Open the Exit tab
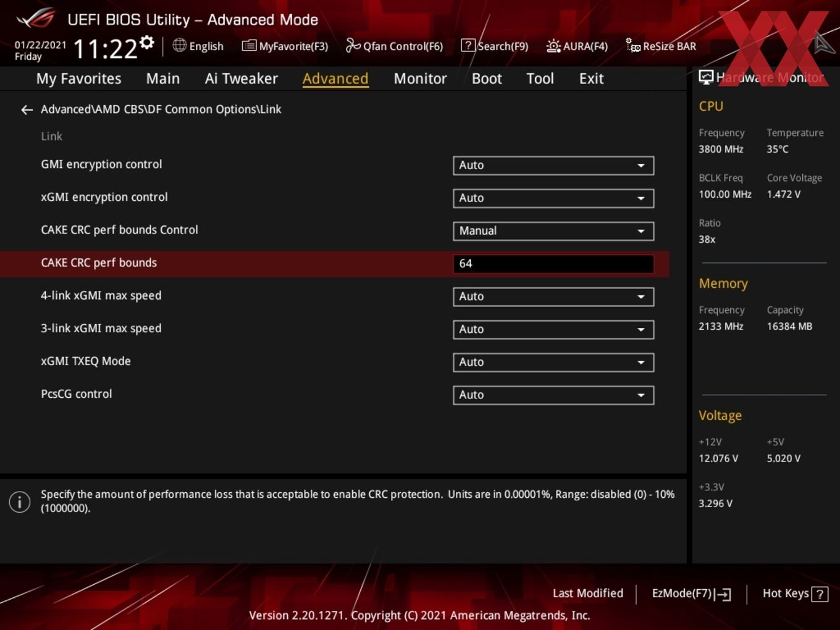 (x=591, y=78)
